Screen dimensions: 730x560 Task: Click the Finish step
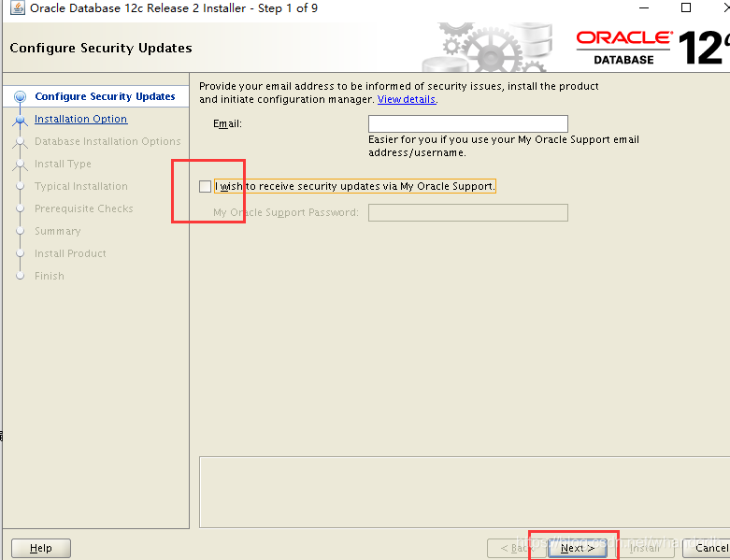pos(50,276)
